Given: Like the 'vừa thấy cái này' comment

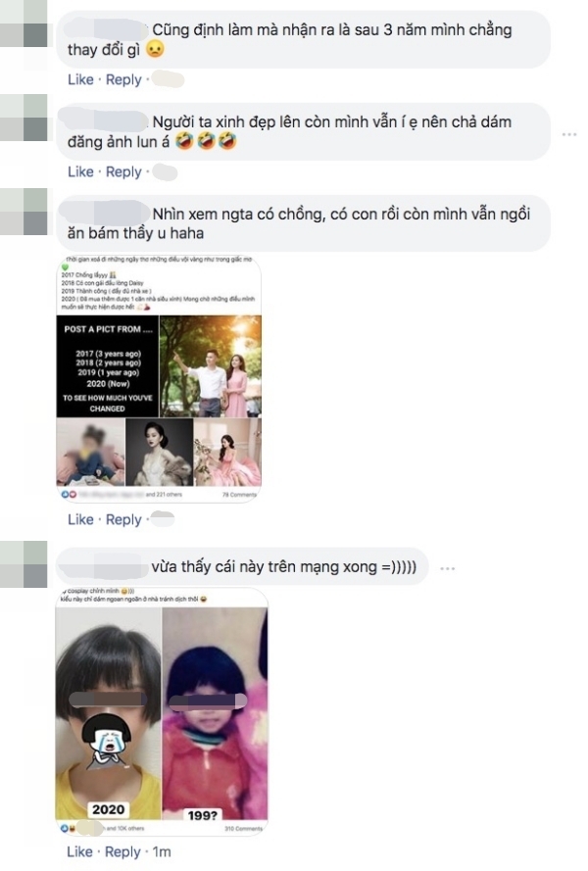Looking at the screenshot, I should [x=80, y=852].
